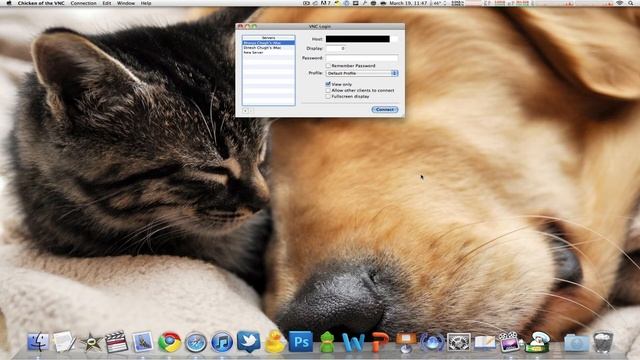Select Dinesh Chugh's iMac server
The width and height of the screenshot is (640, 360).
click(x=268, y=47)
